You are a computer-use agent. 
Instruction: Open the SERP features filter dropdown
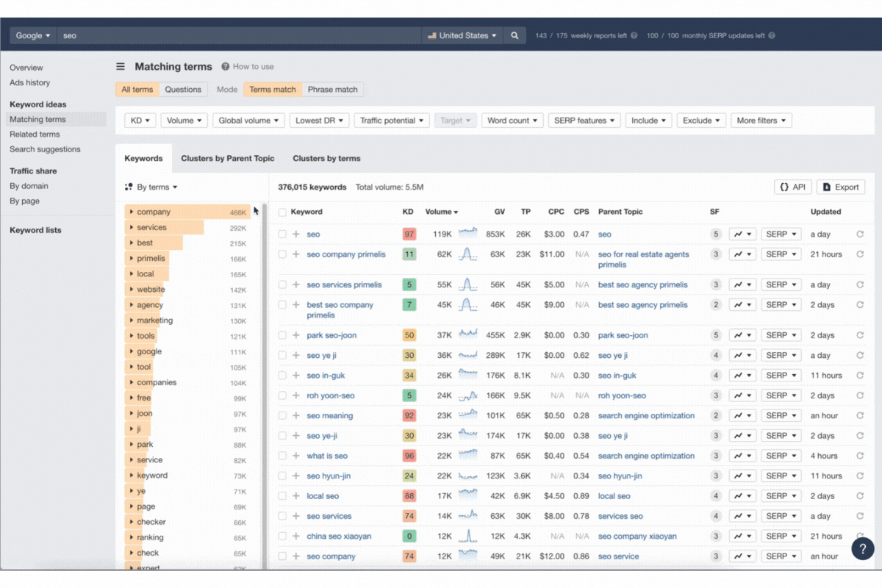[x=584, y=121]
